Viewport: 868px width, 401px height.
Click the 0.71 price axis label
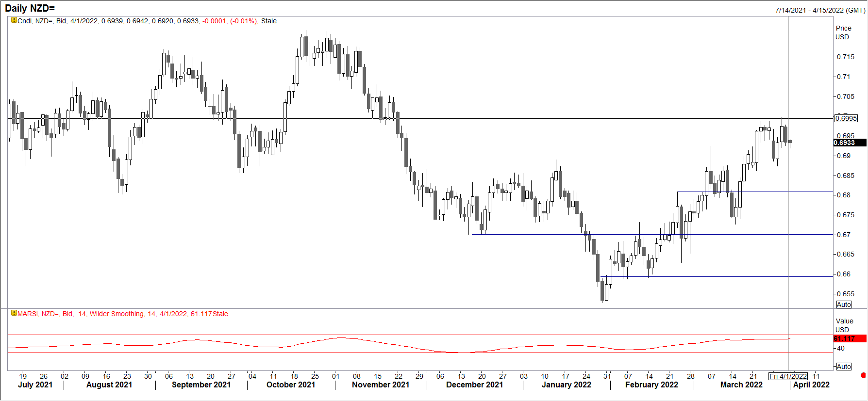point(844,77)
